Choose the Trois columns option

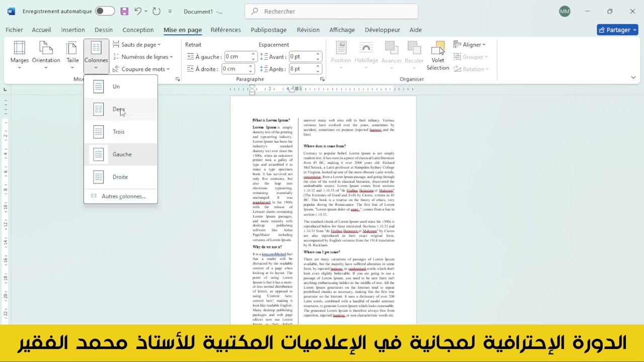[121, 132]
